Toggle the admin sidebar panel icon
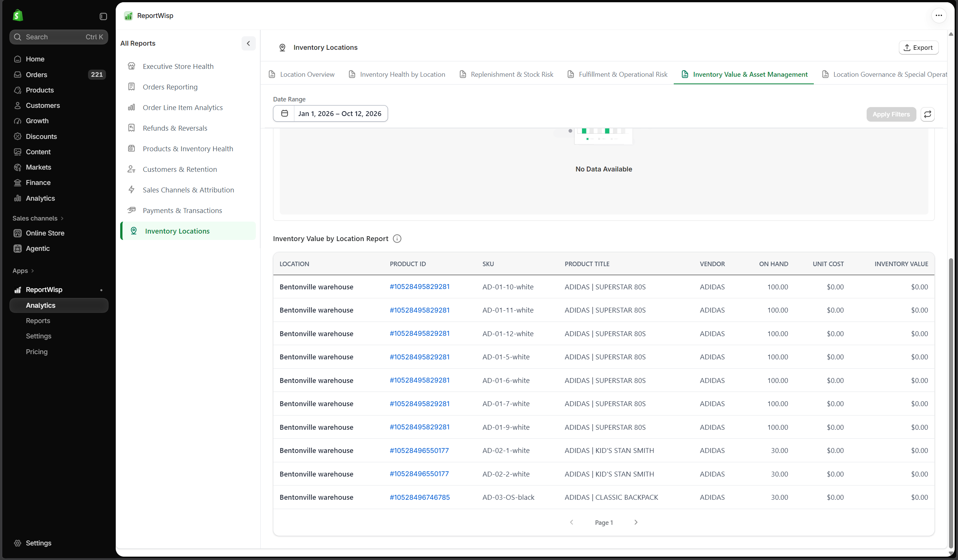Viewport: 958px width, 560px height. (x=103, y=16)
